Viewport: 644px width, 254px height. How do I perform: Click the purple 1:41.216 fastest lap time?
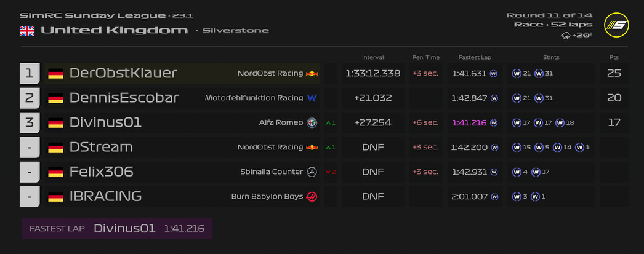[469, 122]
